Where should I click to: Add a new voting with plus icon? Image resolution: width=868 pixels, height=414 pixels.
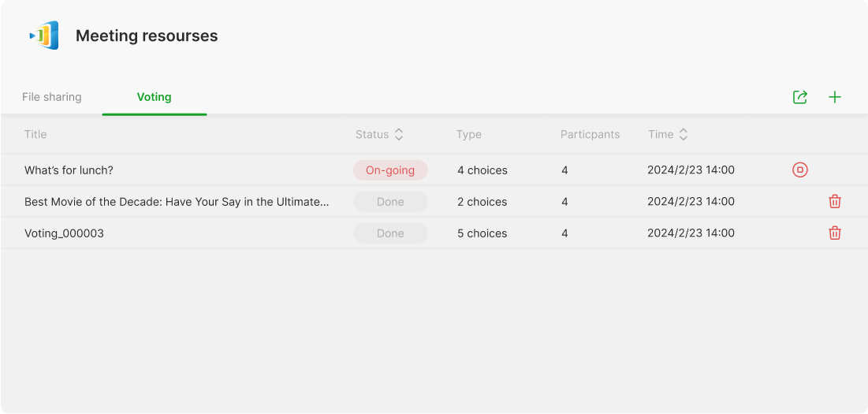point(835,98)
